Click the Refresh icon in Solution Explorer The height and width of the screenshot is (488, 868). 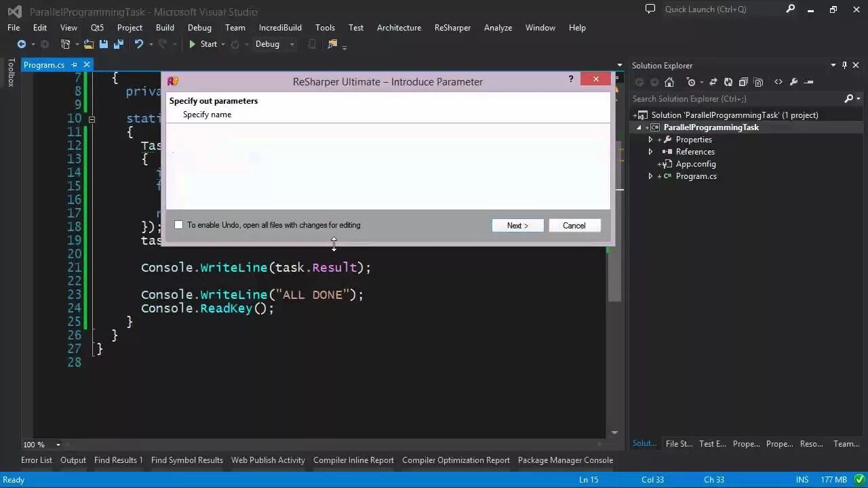(x=728, y=82)
